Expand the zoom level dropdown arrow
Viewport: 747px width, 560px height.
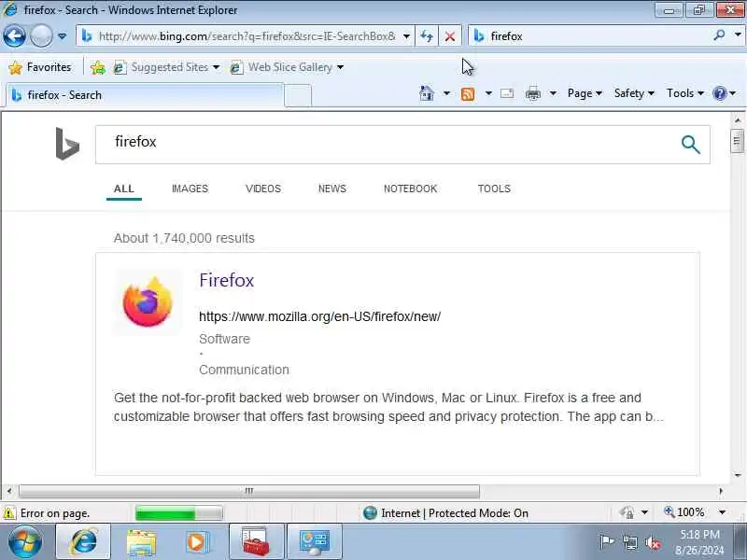click(x=722, y=512)
